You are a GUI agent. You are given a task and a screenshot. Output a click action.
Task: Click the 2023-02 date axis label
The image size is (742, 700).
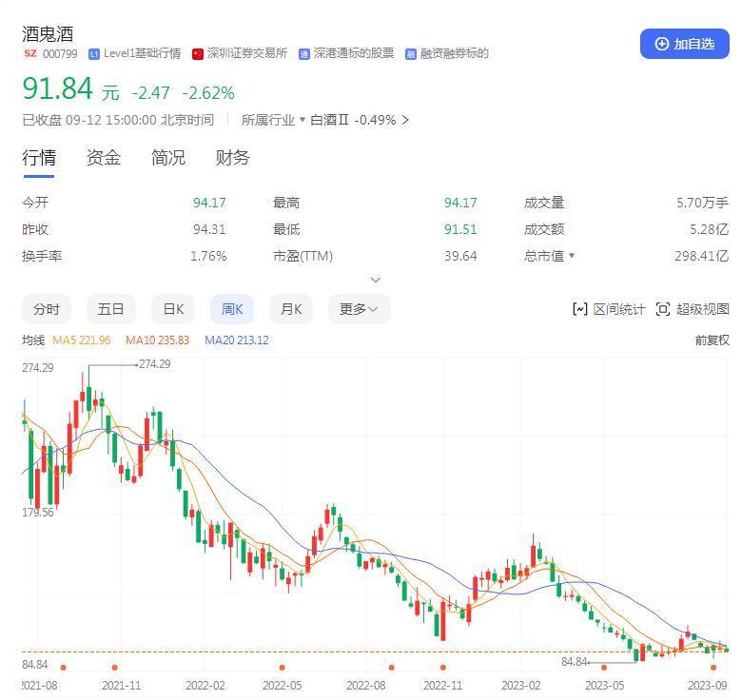pyautogui.click(x=520, y=686)
